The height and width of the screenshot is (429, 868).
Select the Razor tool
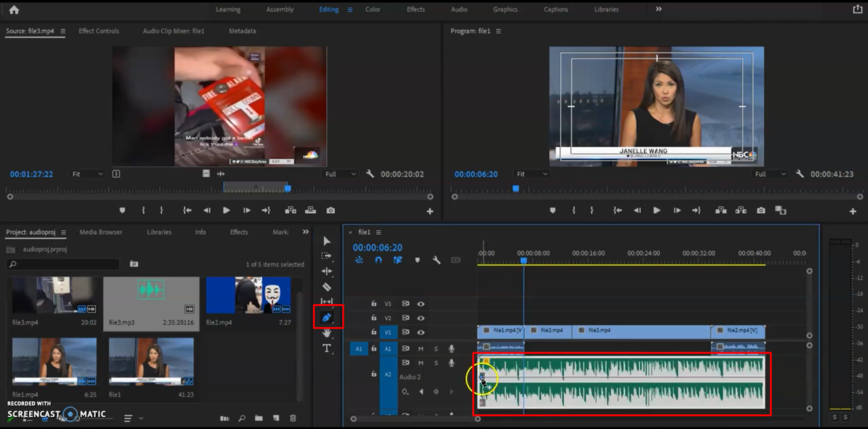pos(327,286)
